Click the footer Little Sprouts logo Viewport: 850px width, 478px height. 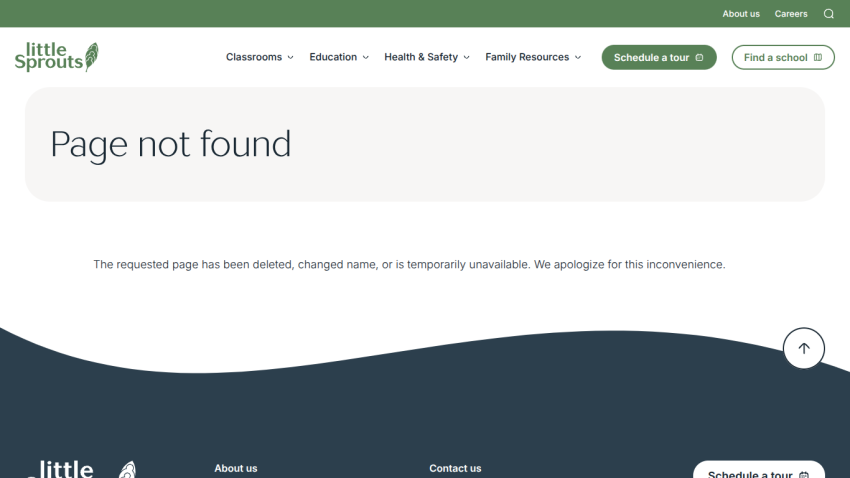click(x=81, y=469)
